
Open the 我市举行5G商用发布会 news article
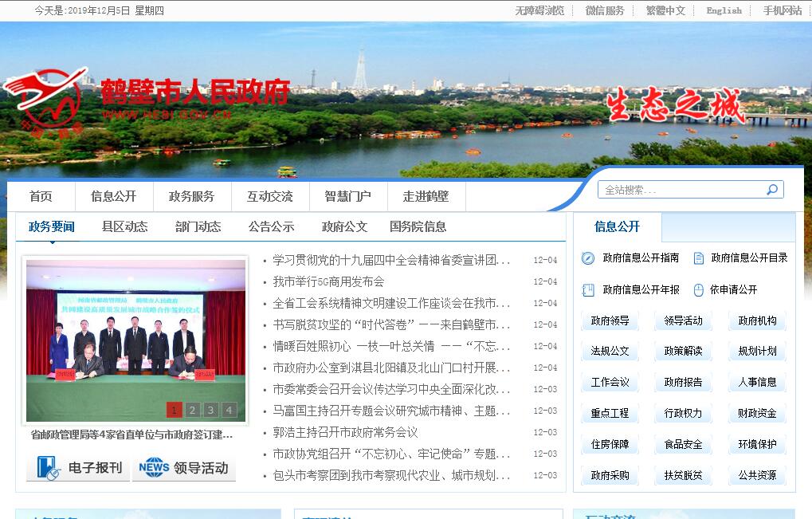pyautogui.click(x=328, y=281)
